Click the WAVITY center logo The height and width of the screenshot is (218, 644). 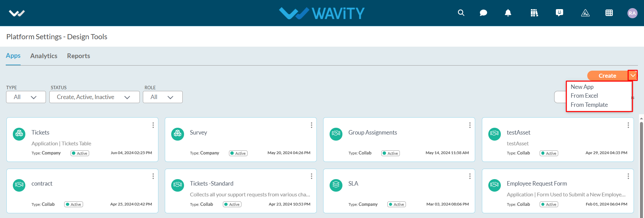322,13
